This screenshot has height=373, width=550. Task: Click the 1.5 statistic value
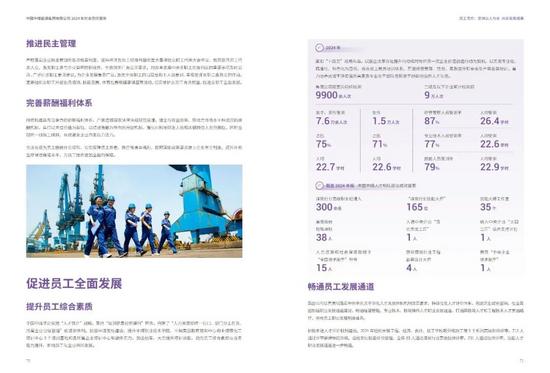pyautogui.click(x=379, y=121)
